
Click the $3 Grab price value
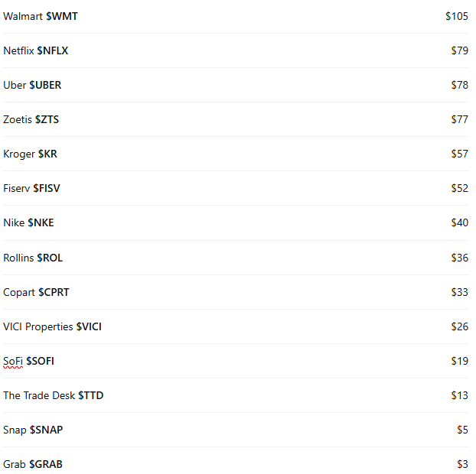click(463, 464)
